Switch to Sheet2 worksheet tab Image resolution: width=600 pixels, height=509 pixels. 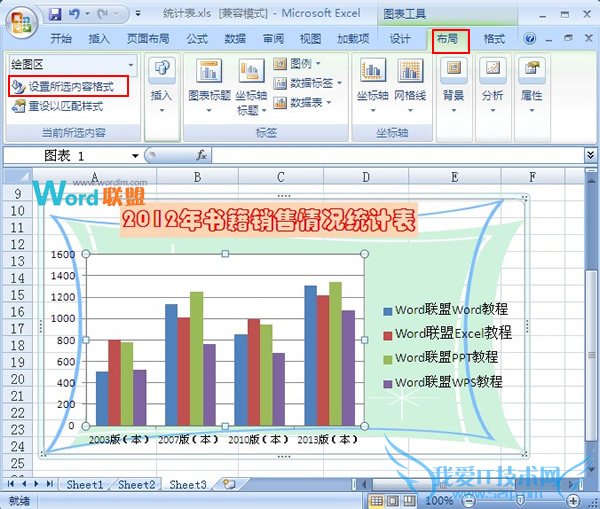click(x=136, y=485)
